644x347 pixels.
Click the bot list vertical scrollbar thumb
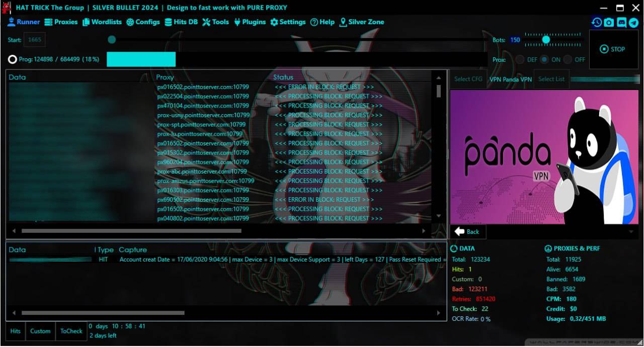pos(439,91)
